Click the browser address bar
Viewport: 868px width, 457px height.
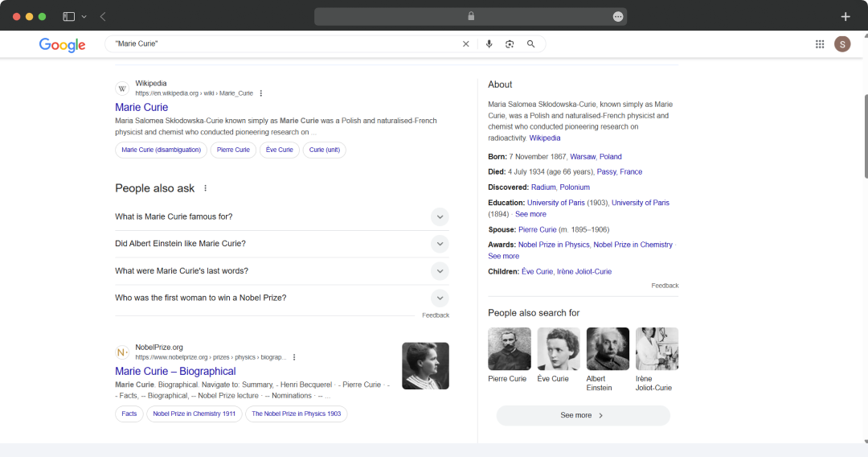point(470,17)
